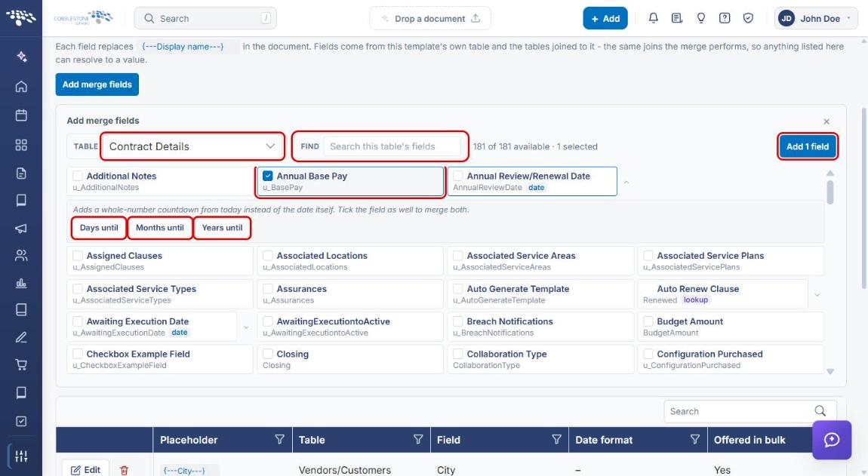The height and width of the screenshot is (476, 868).
Task: Open the Home icon in sidebar
Action: [x=21, y=86]
